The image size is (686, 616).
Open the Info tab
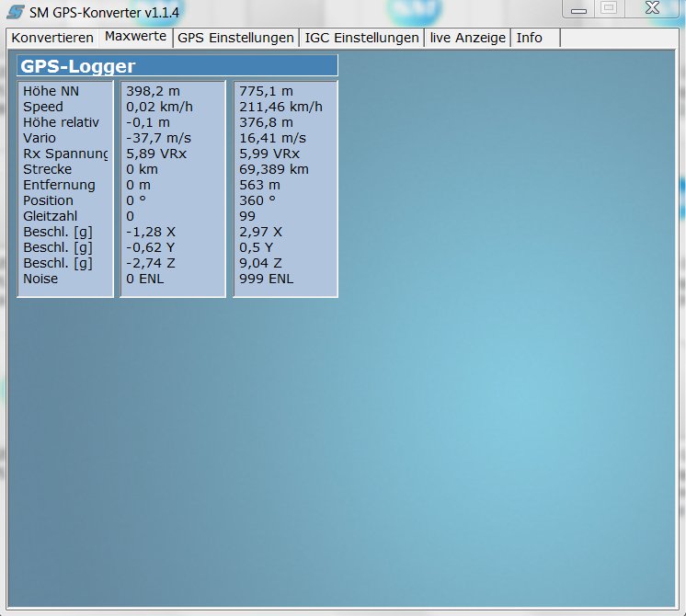tap(530, 38)
